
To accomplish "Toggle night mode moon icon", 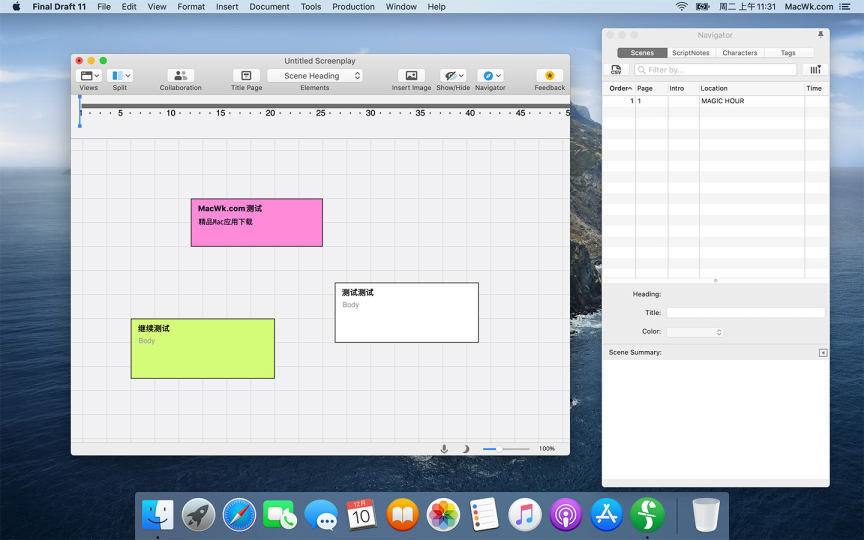I will coord(466,449).
